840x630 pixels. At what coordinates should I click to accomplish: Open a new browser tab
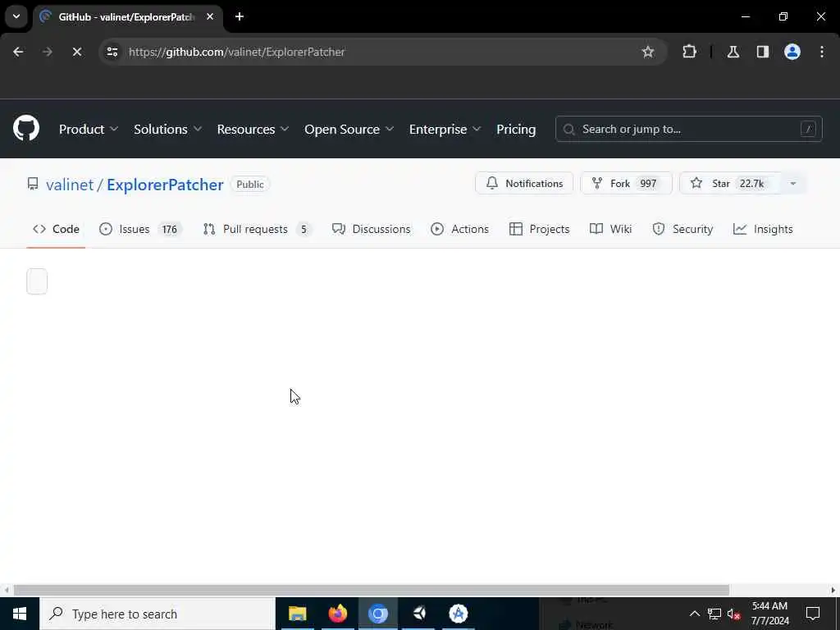240,16
